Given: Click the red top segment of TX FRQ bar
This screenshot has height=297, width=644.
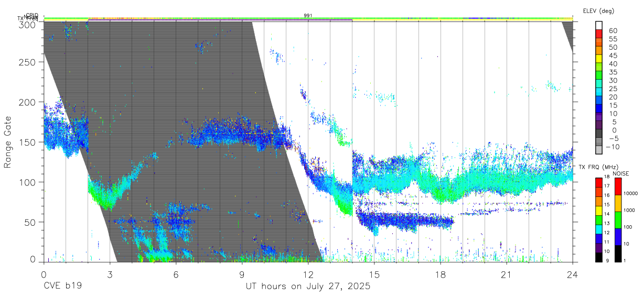Looking at the screenshot, I should coord(599,182).
